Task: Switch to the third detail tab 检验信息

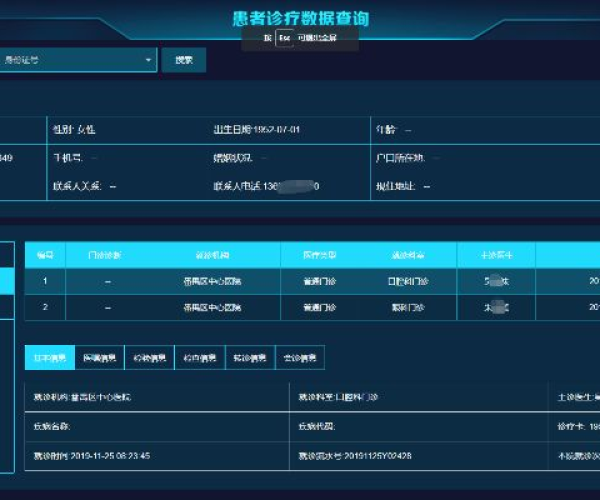Action: coord(150,358)
